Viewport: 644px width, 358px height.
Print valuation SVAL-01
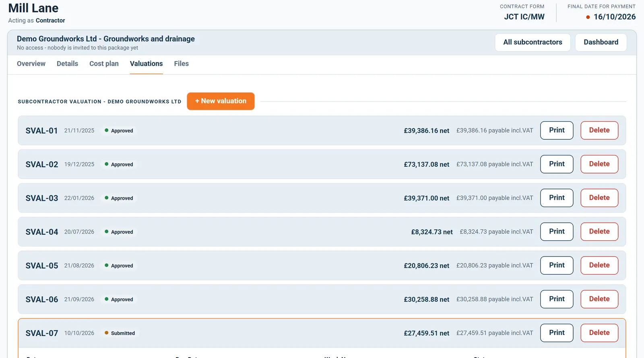[557, 130]
